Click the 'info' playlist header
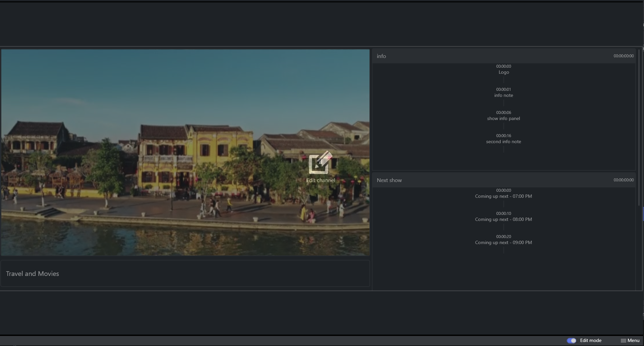This screenshot has width=644, height=346. pos(381,56)
